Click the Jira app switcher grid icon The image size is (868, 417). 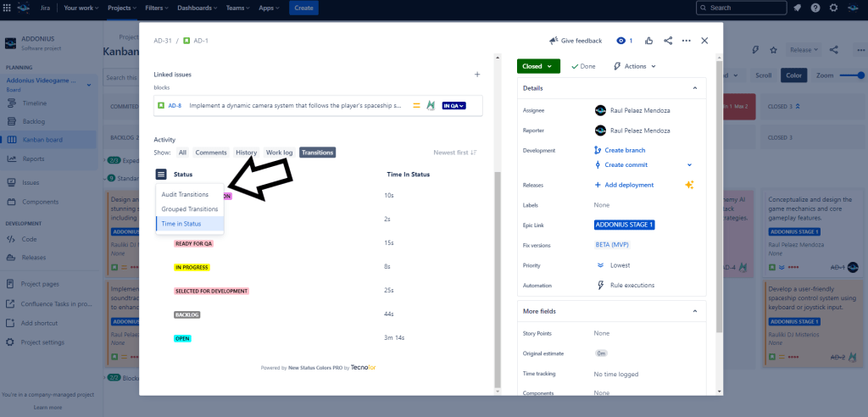click(x=7, y=8)
